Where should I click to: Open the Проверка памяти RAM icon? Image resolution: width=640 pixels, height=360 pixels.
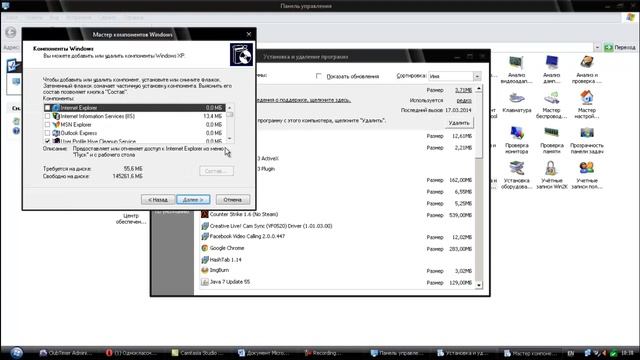[551, 133]
